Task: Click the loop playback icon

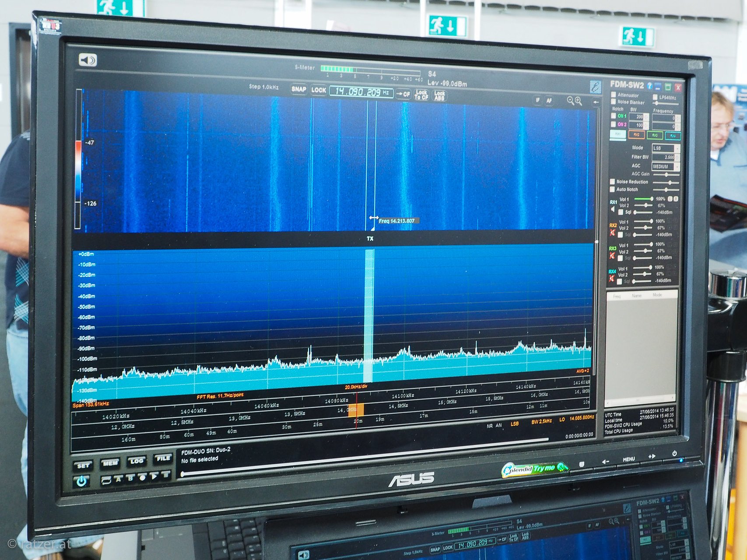Action: [106, 480]
